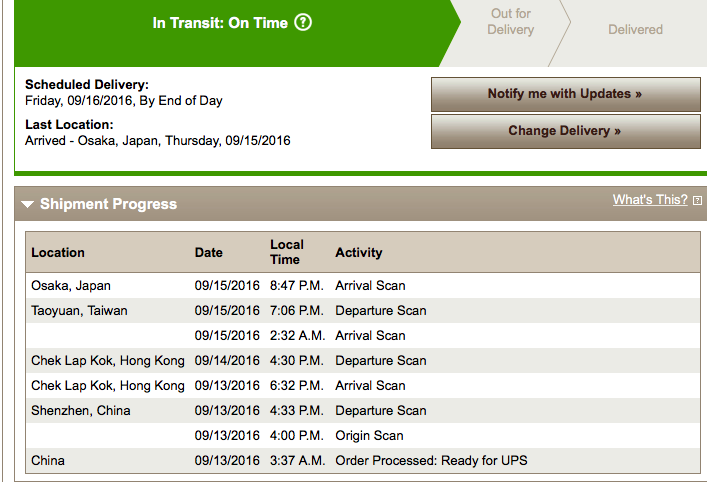Viewport: 707px width, 482px height.
Task: Select the Osaka, Japan Arrival Scan row
Action: coord(363,285)
